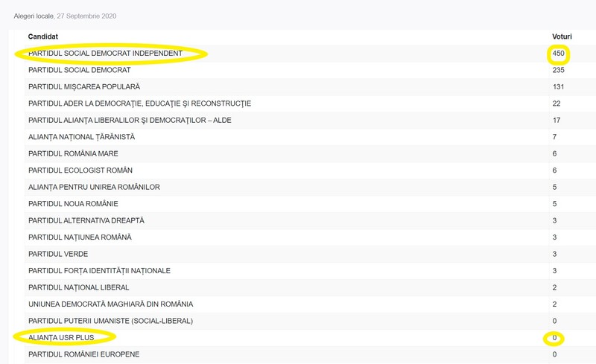Screen dimensions: 596x364
Task: Click votes value for PARTIDUL ECOLOGIST ROMÂN
Action: pyautogui.click(x=554, y=170)
